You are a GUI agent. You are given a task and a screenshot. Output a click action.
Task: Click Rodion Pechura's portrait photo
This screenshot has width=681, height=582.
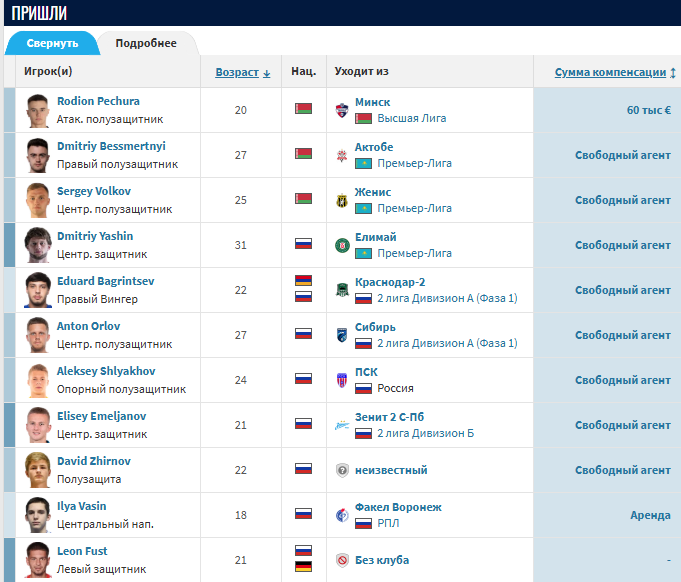pos(38,110)
